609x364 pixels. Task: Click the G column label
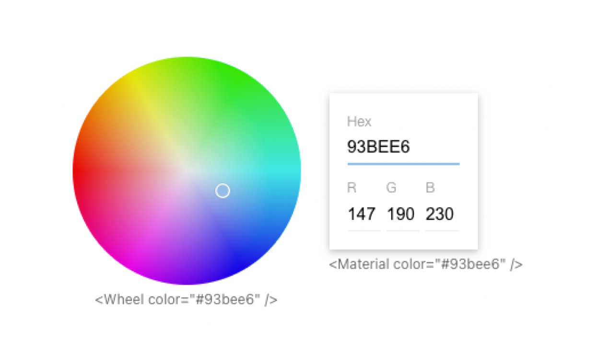tap(391, 188)
